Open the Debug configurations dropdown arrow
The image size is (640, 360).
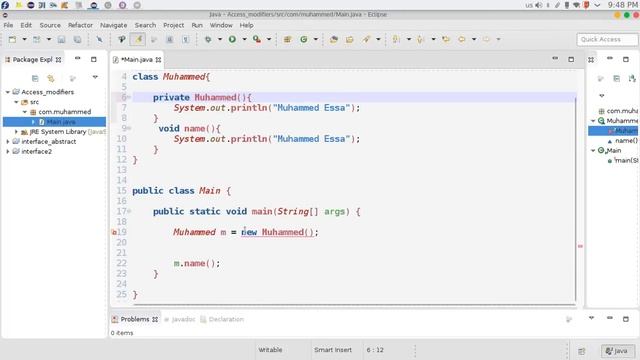[x=220, y=39]
